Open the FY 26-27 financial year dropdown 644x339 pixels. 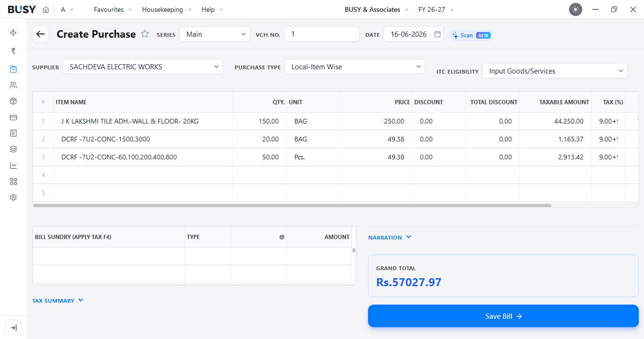click(436, 9)
